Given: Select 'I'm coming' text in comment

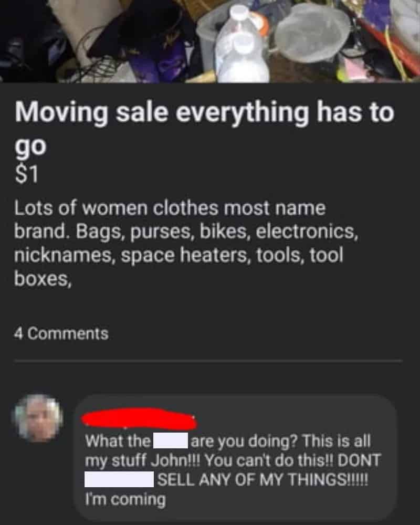Looking at the screenshot, I should click(x=125, y=499).
